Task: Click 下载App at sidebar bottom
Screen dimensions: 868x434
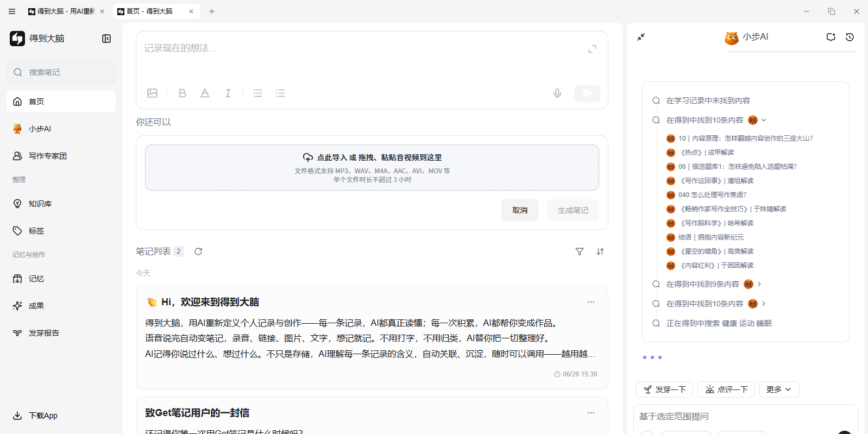Action: click(x=36, y=416)
